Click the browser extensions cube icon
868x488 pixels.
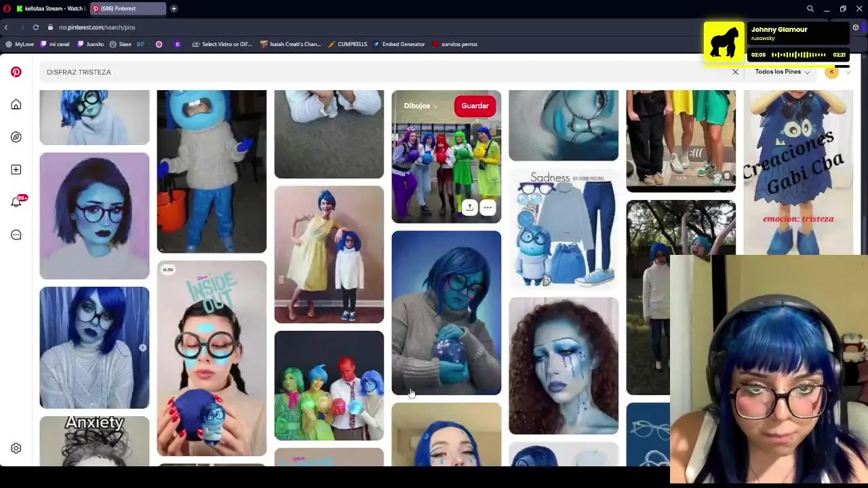(x=856, y=27)
